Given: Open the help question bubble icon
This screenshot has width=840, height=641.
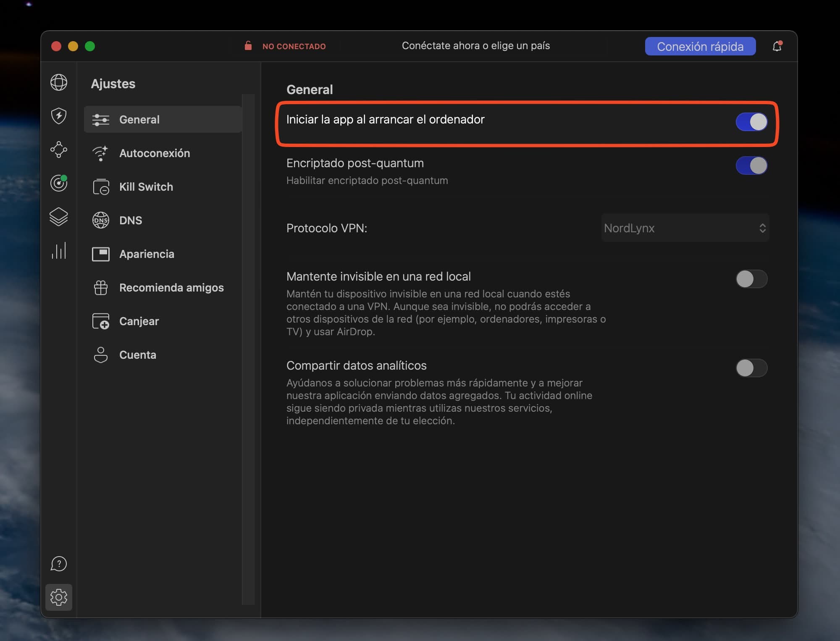Looking at the screenshot, I should pos(59,564).
